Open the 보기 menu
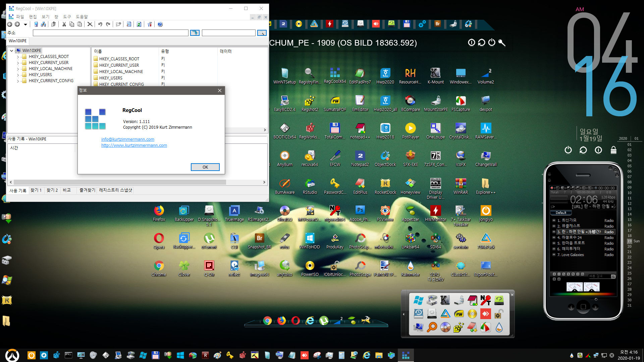The height and width of the screenshot is (362, 644). [x=45, y=17]
